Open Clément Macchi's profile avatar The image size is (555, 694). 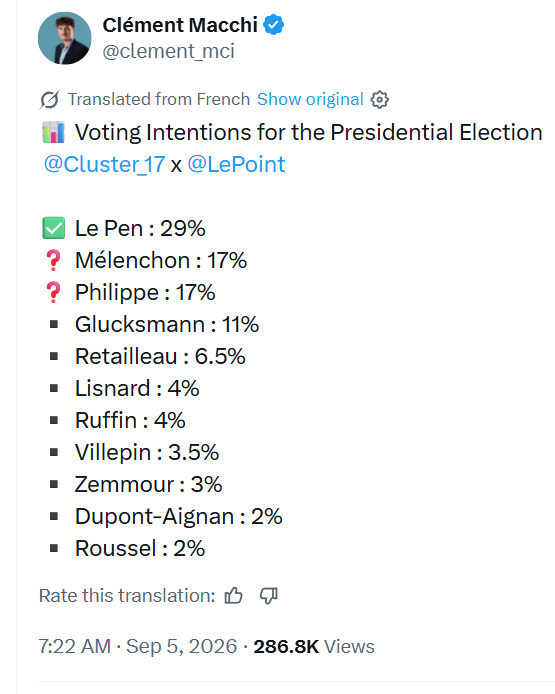coord(65,39)
